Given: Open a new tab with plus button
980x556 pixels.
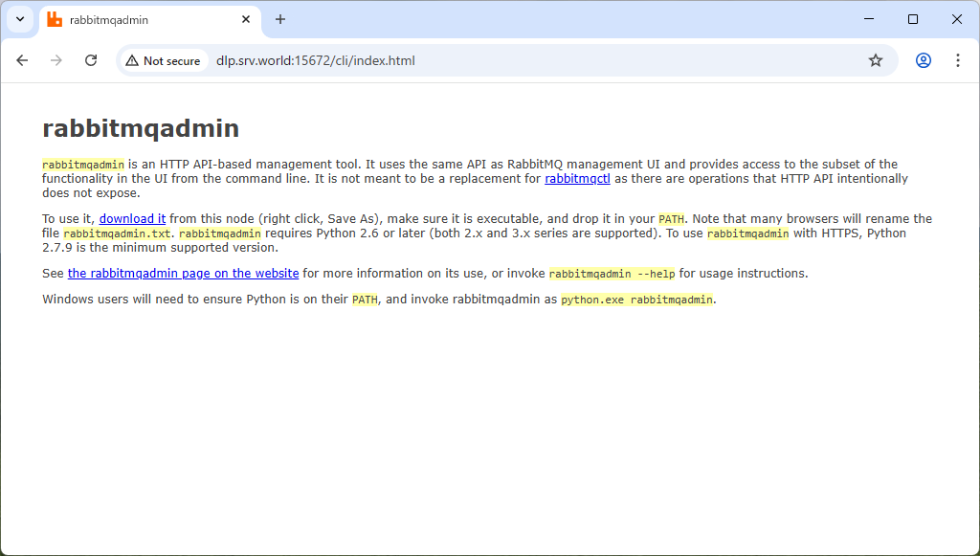Looking at the screenshot, I should pyautogui.click(x=280, y=19).
